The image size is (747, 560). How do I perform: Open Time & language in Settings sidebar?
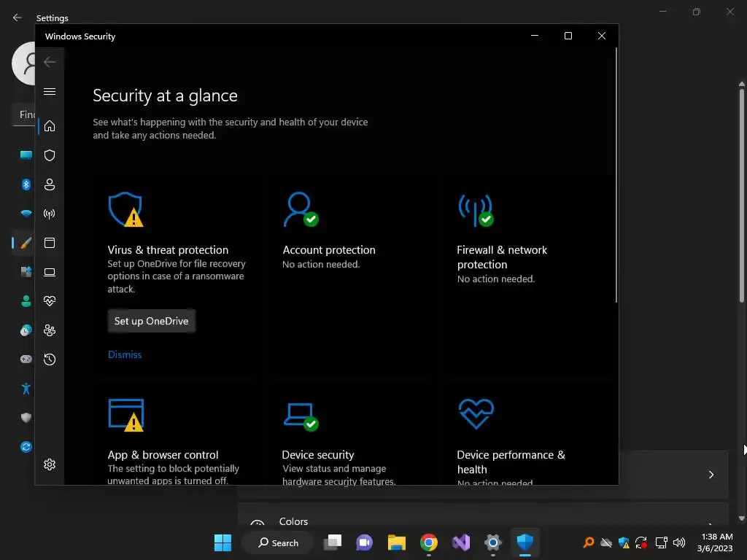click(x=26, y=330)
